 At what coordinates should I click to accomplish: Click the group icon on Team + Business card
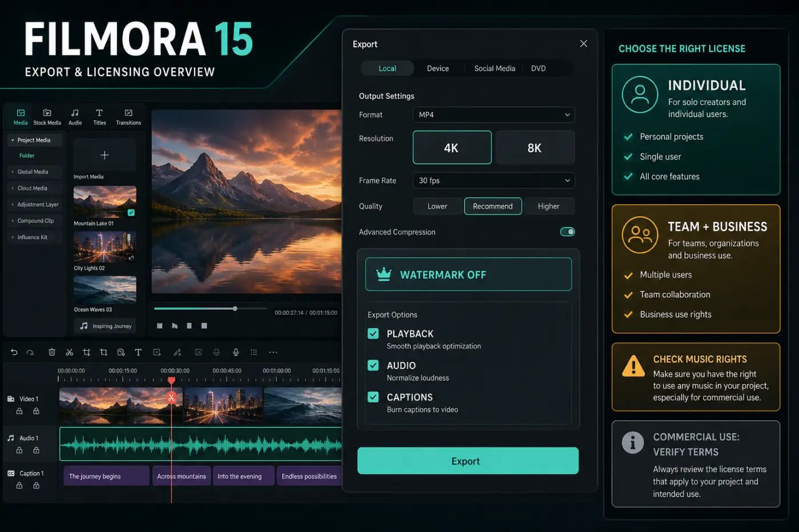pyautogui.click(x=640, y=235)
